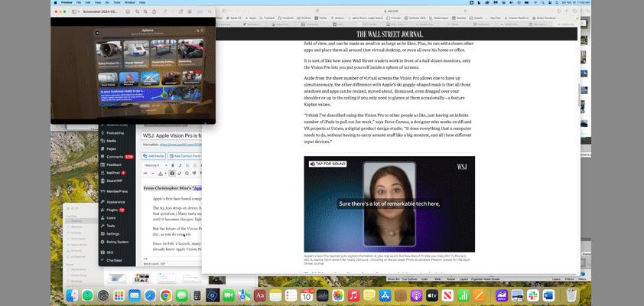This screenshot has height=306, width=644.
Task: Open Preview highlight tool dropdown arrow
Action: [173, 11]
